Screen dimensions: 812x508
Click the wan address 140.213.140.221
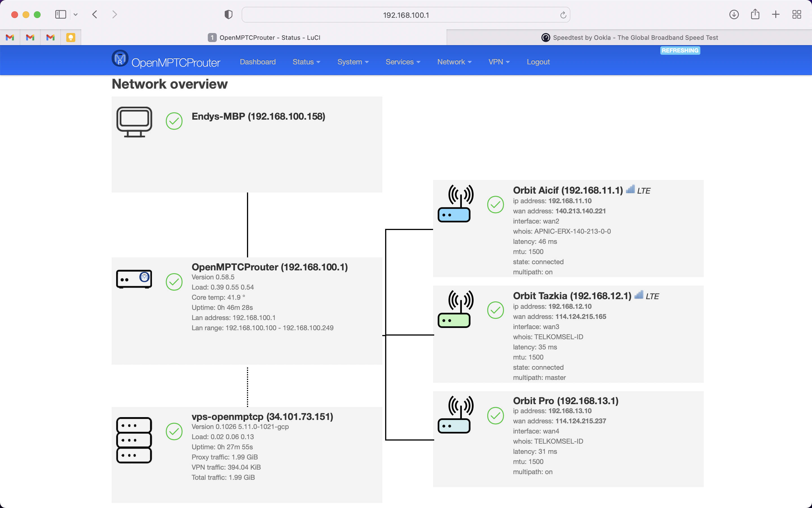coord(581,211)
